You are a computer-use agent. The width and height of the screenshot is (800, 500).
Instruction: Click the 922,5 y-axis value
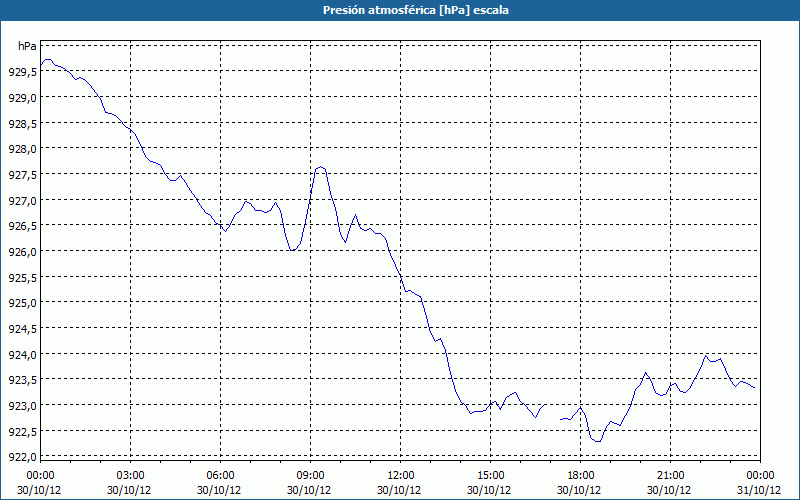(x=23, y=431)
